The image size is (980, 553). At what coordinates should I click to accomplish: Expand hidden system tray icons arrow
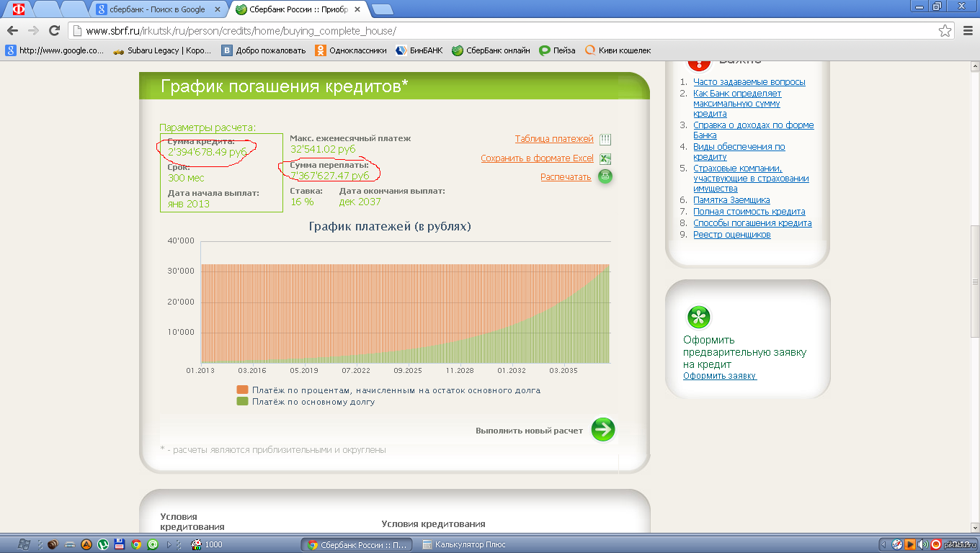click(x=884, y=544)
